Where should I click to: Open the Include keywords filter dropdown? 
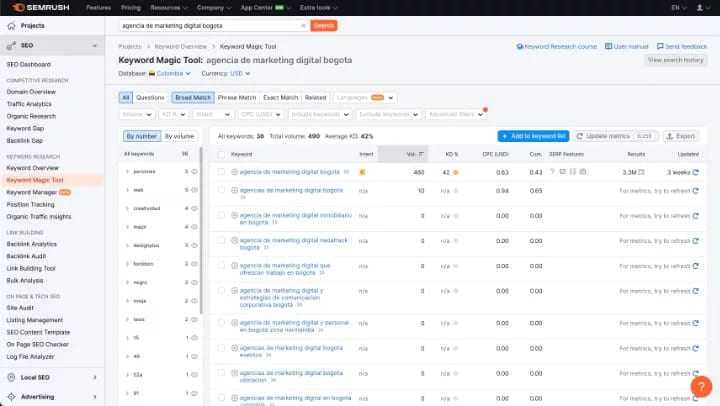[x=320, y=114]
